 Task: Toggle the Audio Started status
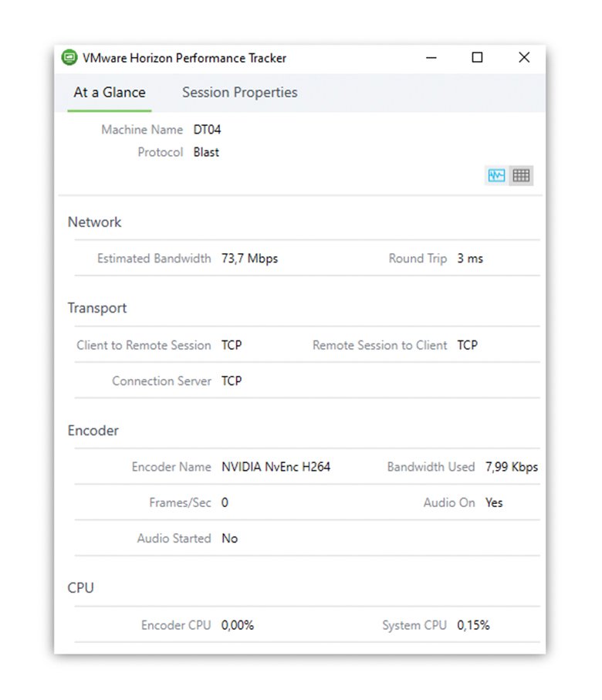click(x=228, y=539)
